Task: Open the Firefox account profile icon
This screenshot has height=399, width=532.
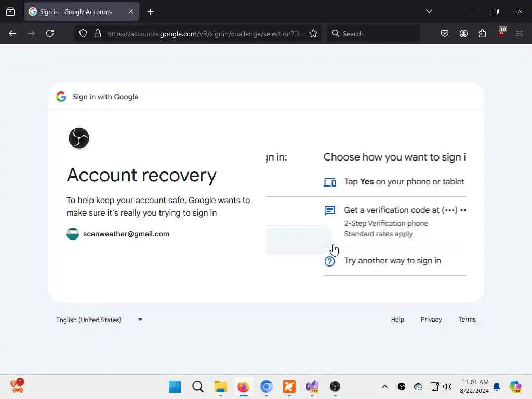Action: click(x=463, y=33)
